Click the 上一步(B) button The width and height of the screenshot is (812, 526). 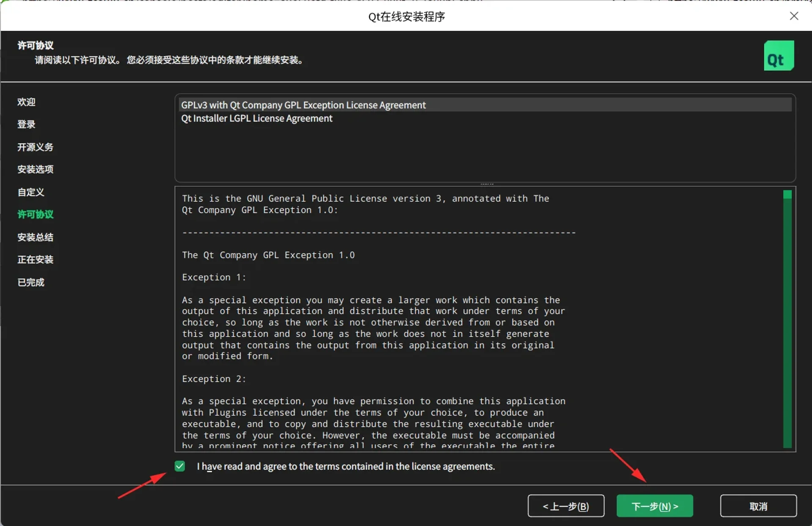(566, 506)
